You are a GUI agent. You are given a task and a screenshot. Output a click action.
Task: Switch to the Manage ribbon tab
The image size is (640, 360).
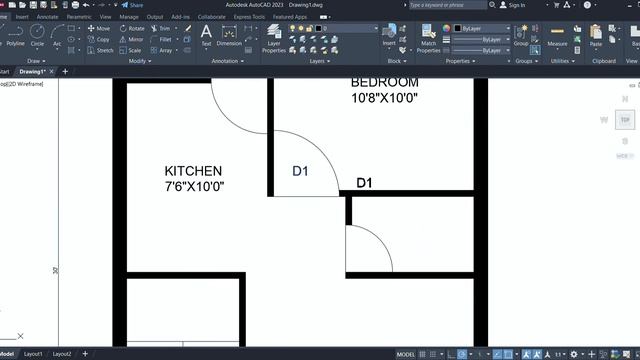[x=129, y=17]
